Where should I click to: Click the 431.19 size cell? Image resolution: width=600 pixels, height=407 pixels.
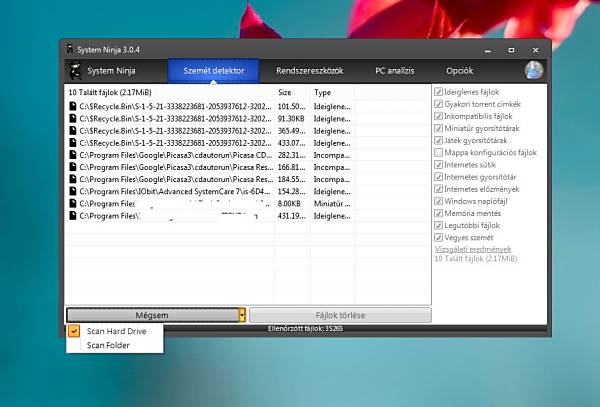[292, 216]
